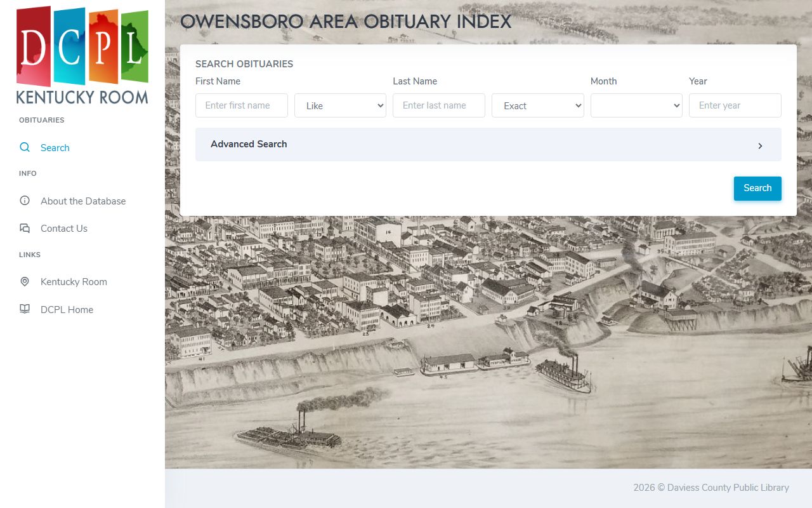Image resolution: width=812 pixels, height=508 pixels.
Task: Go to Contact Us page
Action: (64, 229)
